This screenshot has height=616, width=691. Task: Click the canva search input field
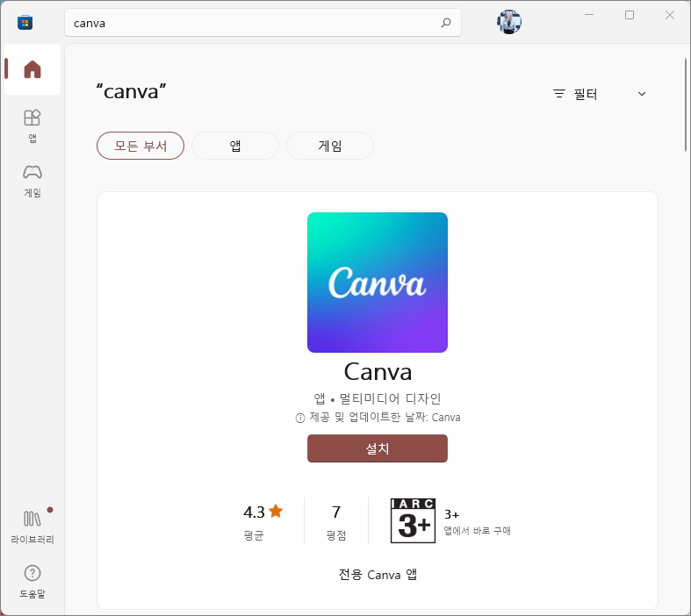pos(263,23)
